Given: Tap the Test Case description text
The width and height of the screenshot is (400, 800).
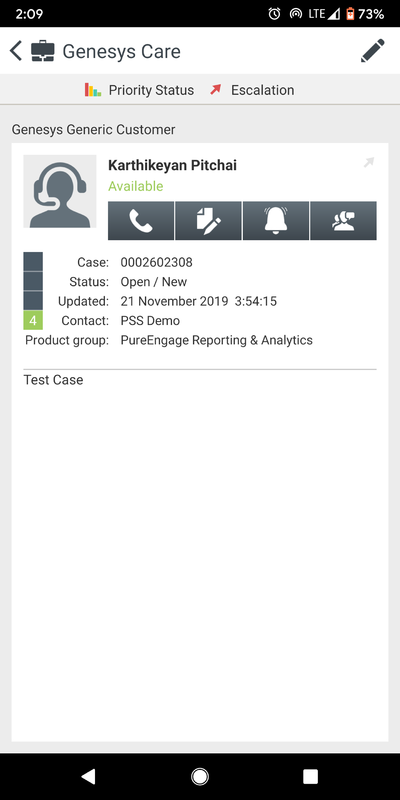Looking at the screenshot, I should click(x=53, y=380).
